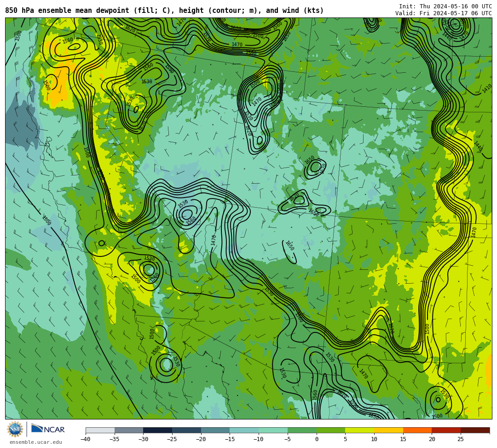This screenshot has height=448, width=497.
Task: Click the slate gray -35 to -30 swatch
Action: pyautogui.click(x=129, y=430)
